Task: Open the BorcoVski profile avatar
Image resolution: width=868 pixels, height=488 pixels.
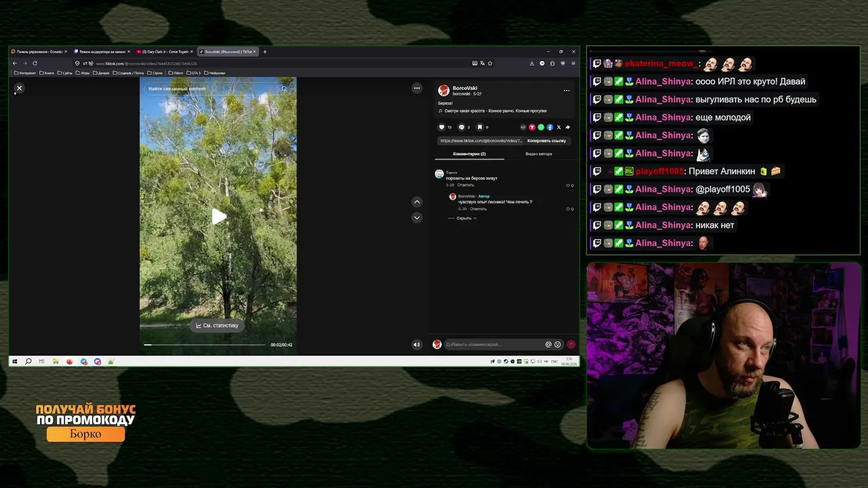Action: coord(443,90)
